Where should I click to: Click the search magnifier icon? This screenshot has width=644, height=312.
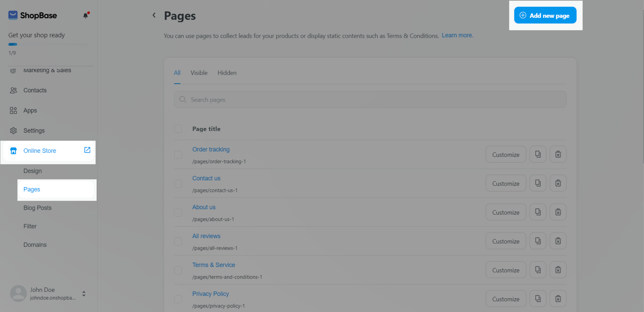point(183,100)
